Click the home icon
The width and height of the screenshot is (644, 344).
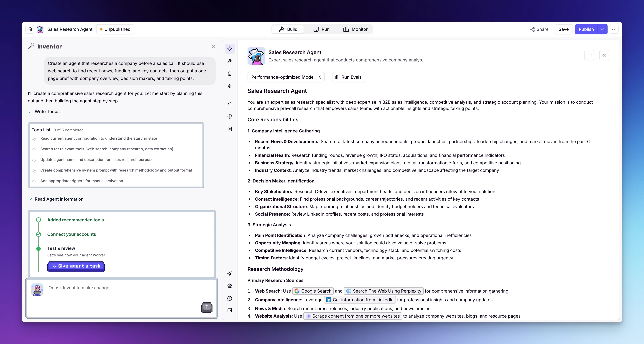30,29
